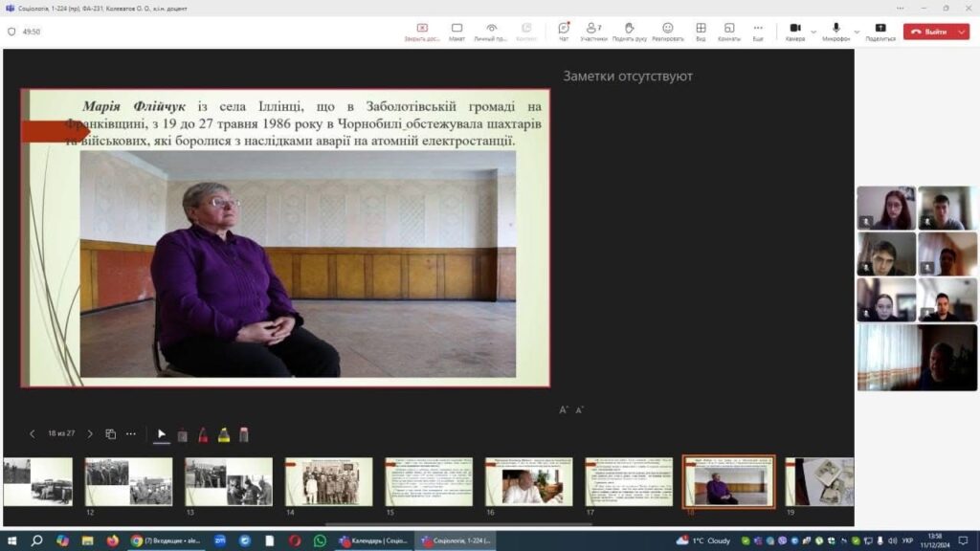Click the red Leave meeting button
Screen dimensions: 980x551
click(x=928, y=32)
